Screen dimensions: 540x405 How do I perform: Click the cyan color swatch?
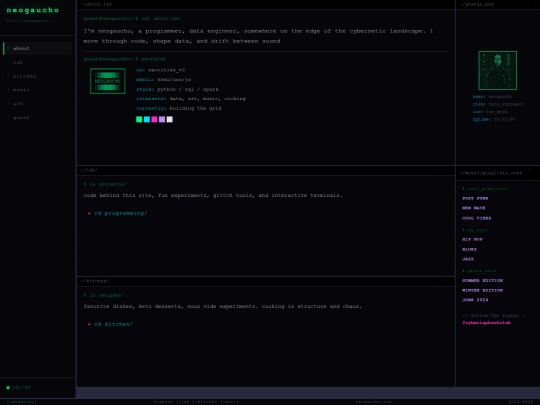pyautogui.click(x=147, y=119)
